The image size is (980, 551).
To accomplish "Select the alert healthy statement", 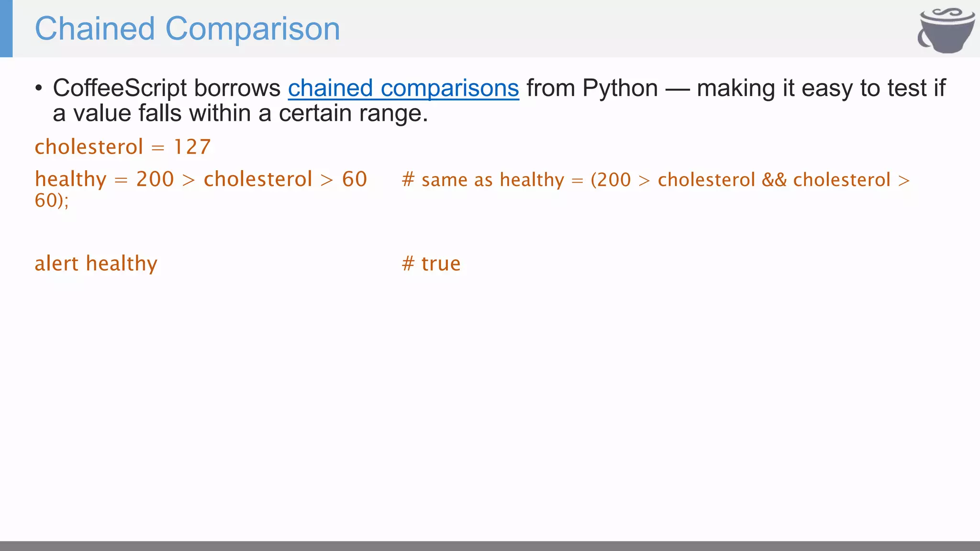I will (96, 264).
